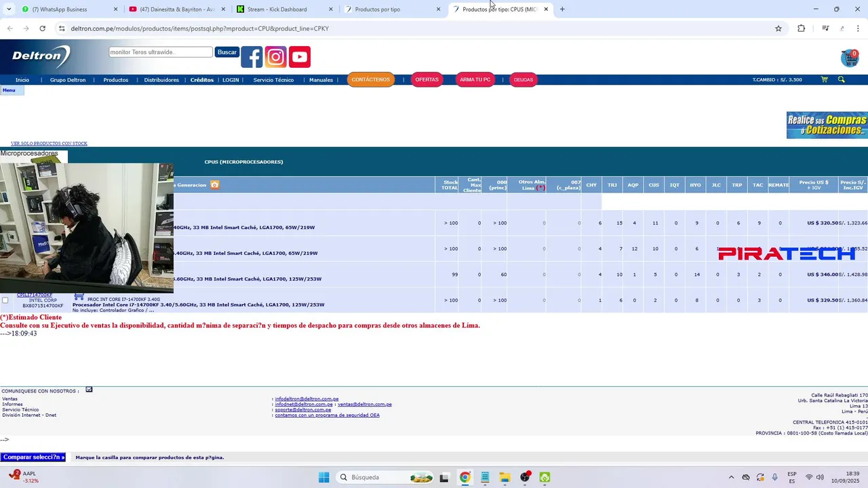Click the ventas@deltron.com.pe email link

coord(365,405)
